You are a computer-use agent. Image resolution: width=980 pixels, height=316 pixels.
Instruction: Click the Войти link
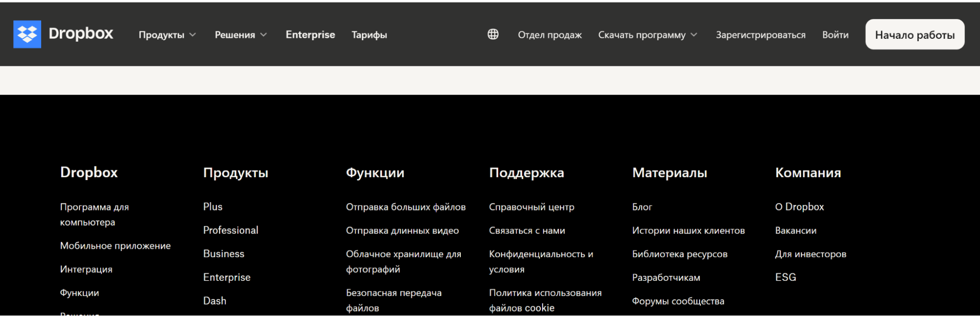pos(835,35)
